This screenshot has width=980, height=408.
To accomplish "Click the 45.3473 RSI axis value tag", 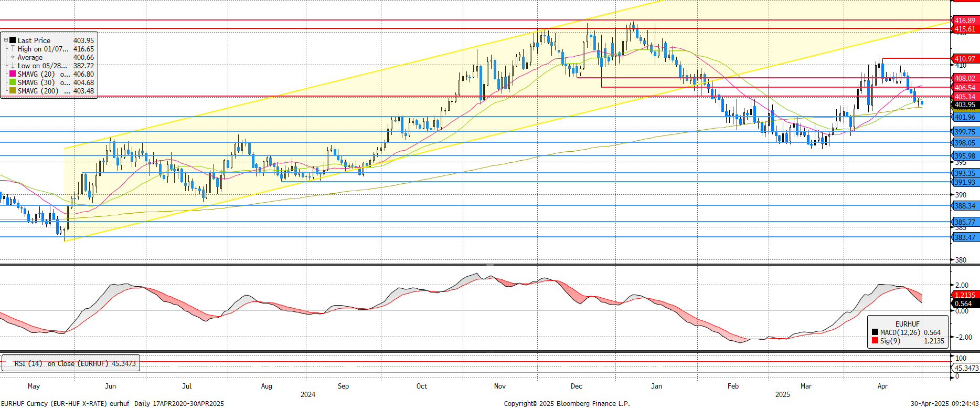I will coord(966,368).
